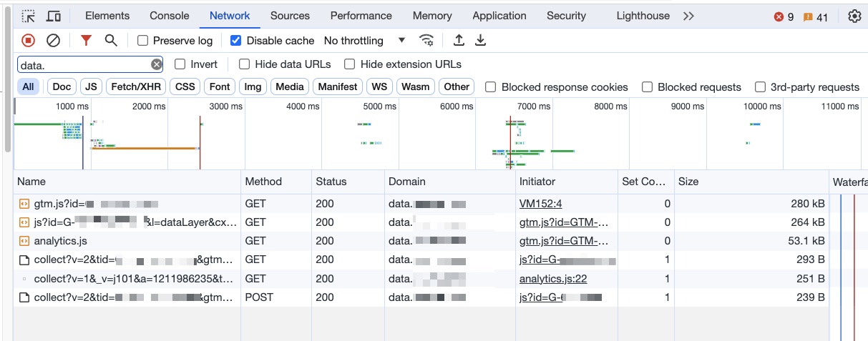Check 3rd-party requests checkbox

click(x=760, y=87)
